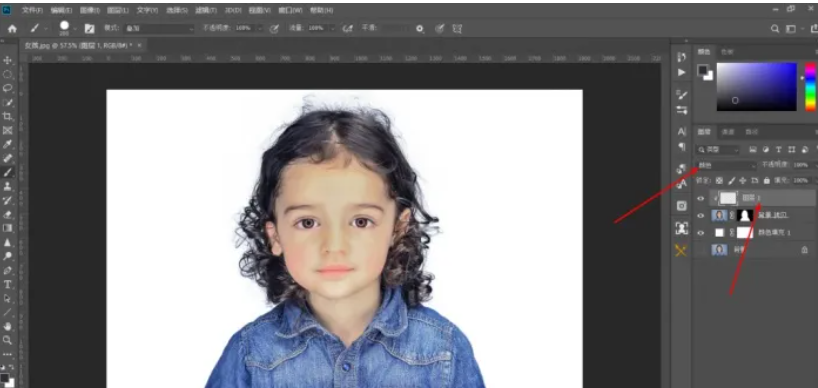Click the rainbow hue slider strip

click(x=810, y=87)
